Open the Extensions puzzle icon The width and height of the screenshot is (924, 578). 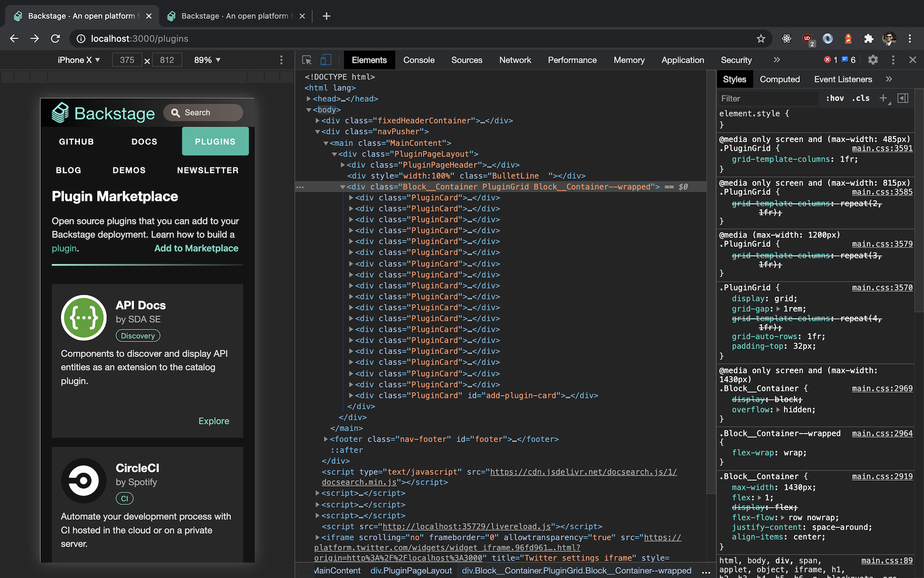click(869, 39)
